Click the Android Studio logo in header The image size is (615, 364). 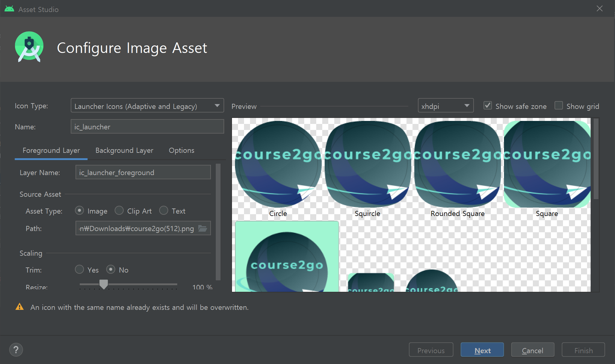[x=29, y=47]
